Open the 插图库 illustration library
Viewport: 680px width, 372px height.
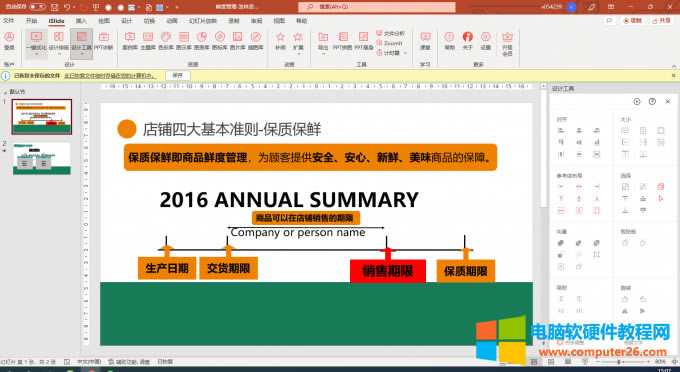tap(256, 40)
